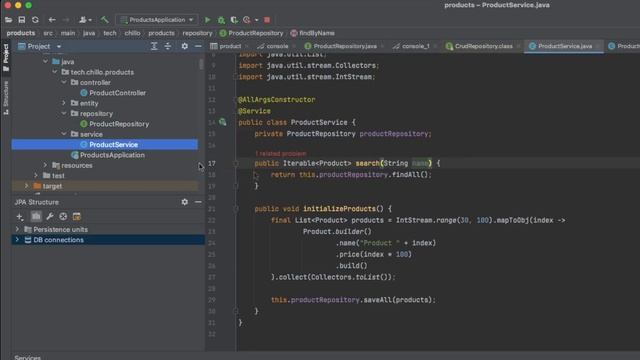Click the wrench icon in JPA Structure toolbar
Image resolution: width=640 pixels, height=360 pixels.
(x=50, y=216)
